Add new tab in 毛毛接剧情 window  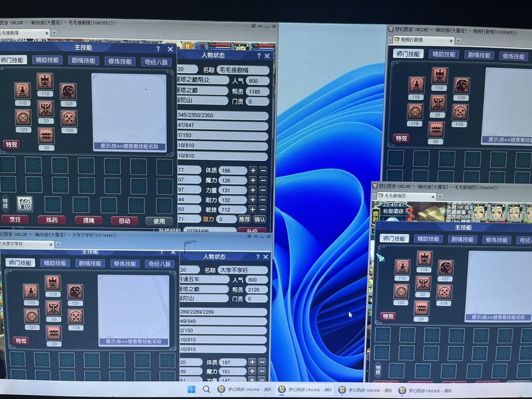point(54,33)
